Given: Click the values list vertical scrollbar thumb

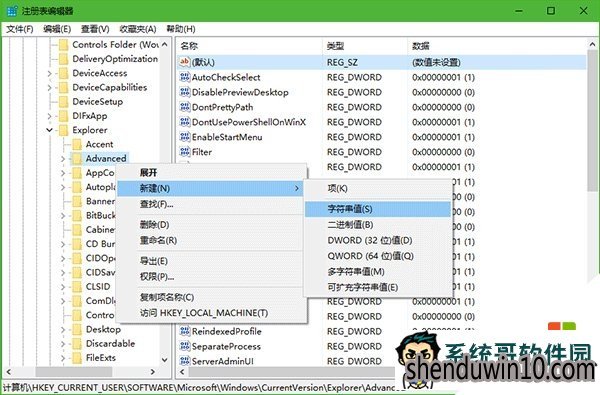Looking at the screenshot, I should tap(592, 121).
